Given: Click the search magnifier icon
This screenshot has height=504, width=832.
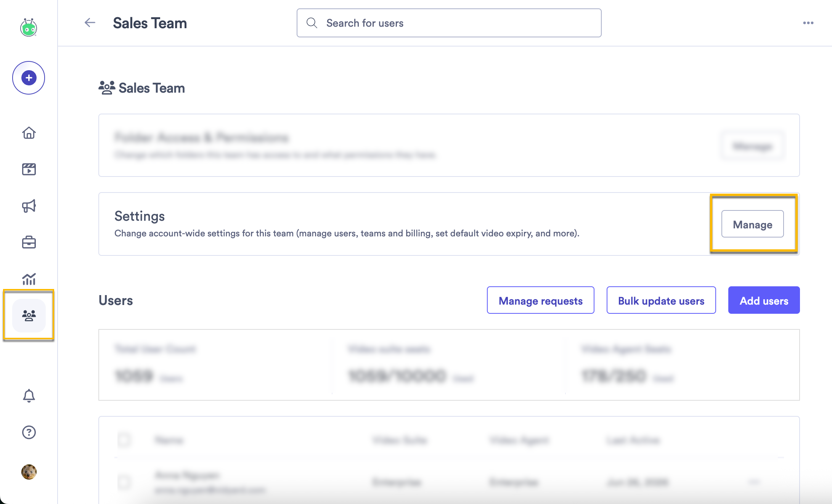Looking at the screenshot, I should (x=312, y=23).
